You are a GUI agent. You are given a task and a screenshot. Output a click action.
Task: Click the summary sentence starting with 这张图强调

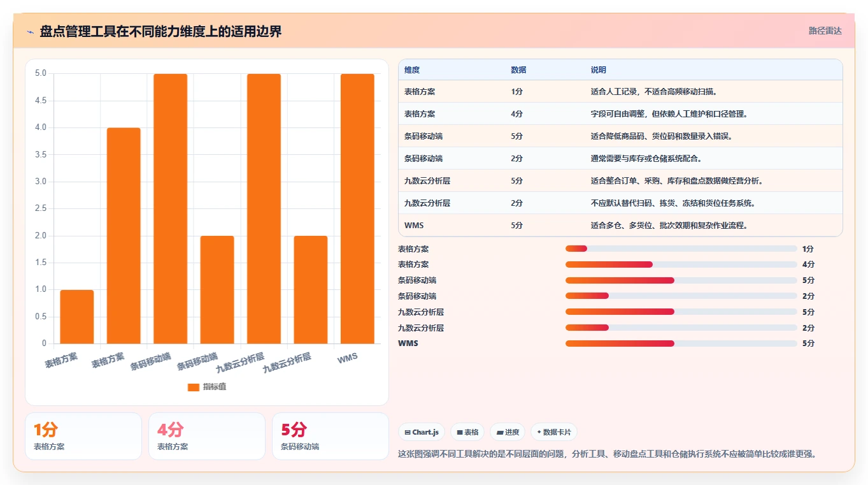607,454
